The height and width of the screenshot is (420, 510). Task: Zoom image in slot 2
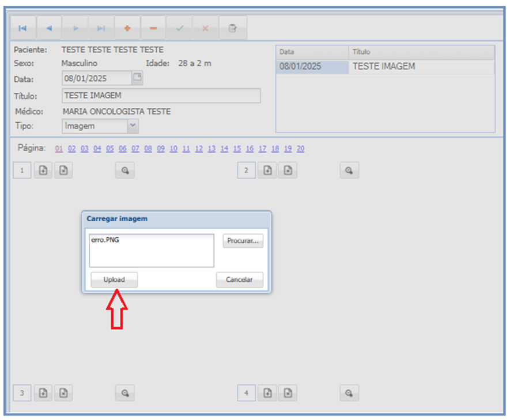pos(349,170)
